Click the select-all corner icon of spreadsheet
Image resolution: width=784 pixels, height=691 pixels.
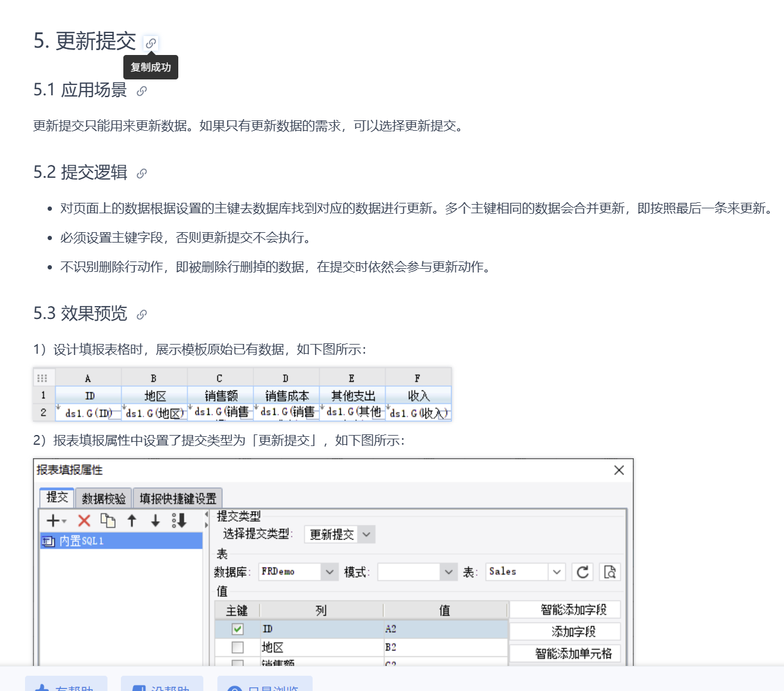click(x=42, y=378)
